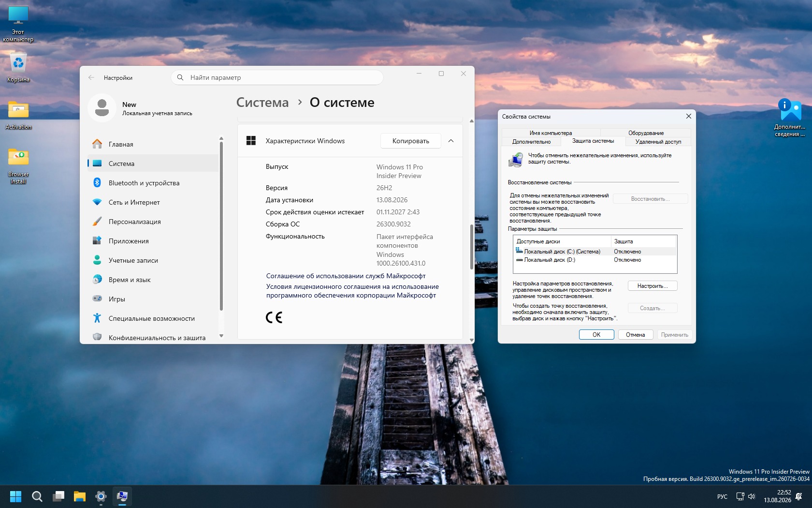Click the Settings content scrollbar thumb
The height and width of the screenshot is (508, 812).
click(472, 247)
